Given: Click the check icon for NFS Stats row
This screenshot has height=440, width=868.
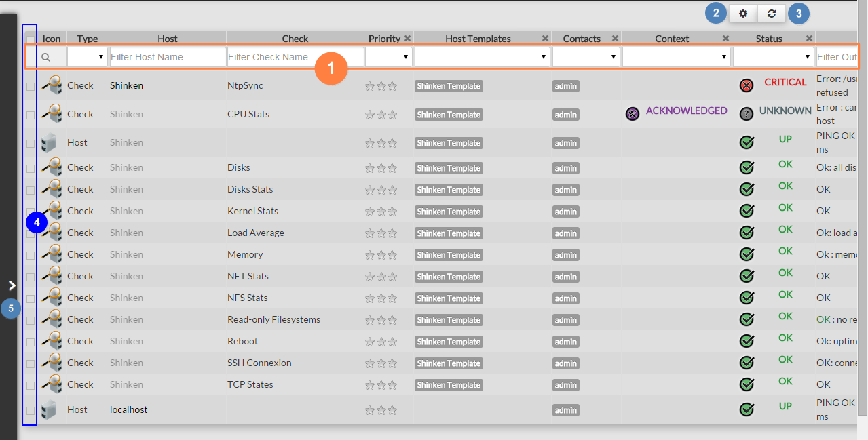Looking at the screenshot, I should click(x=52, y=298).
